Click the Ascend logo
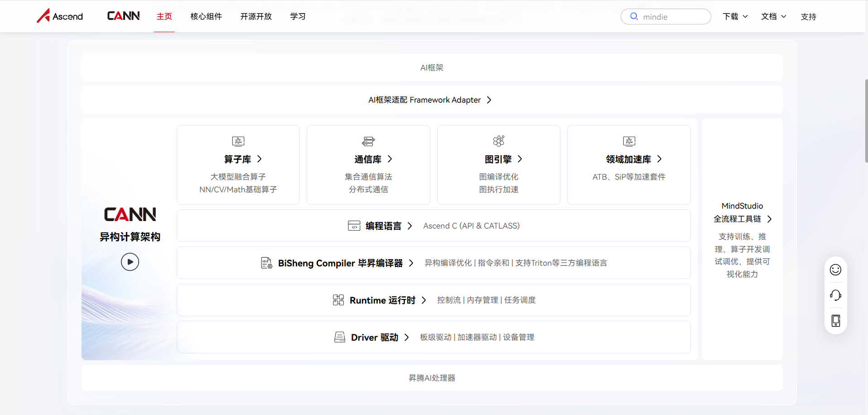 click(x=60, y=16)
